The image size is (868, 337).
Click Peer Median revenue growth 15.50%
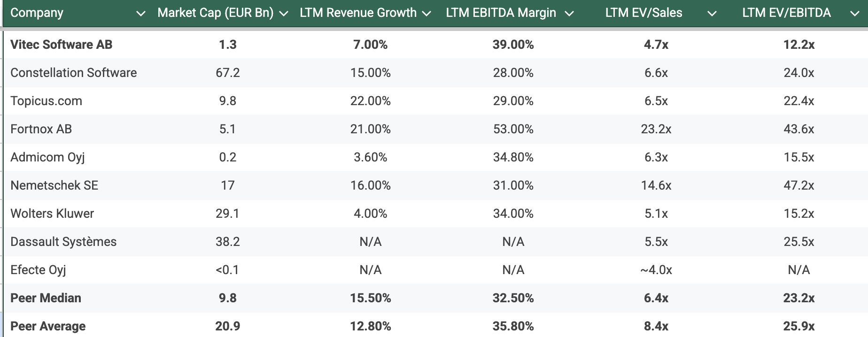pyautogui.click(x=371, y=298)
